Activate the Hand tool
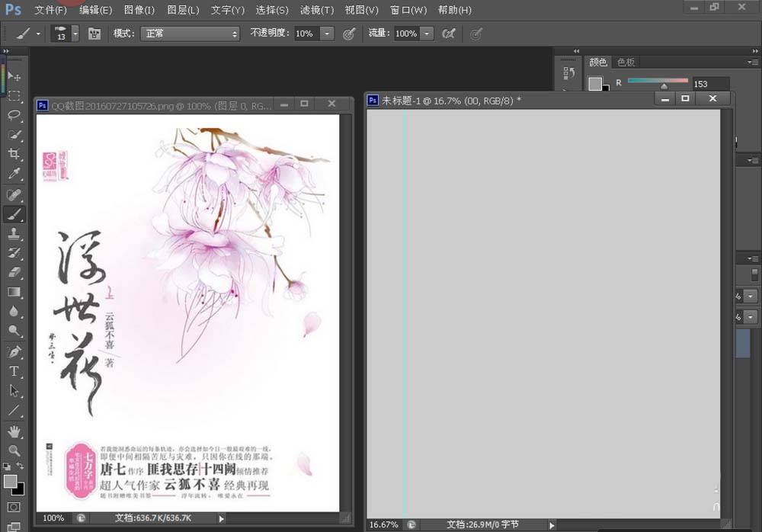 coord(14,431)
